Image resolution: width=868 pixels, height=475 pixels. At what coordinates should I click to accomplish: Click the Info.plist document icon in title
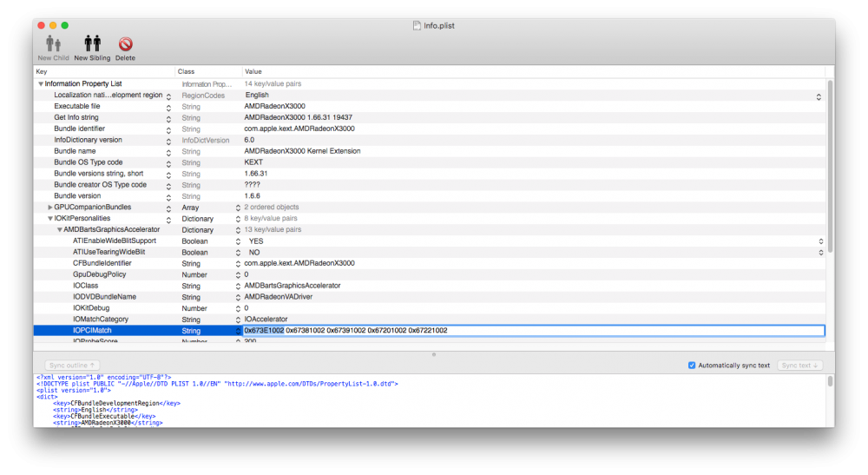pos(417,25)
